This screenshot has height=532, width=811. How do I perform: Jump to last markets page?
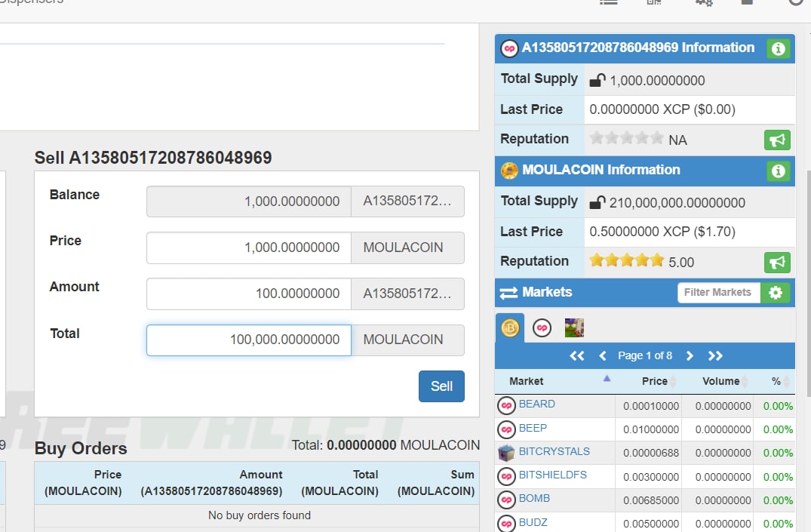pyautogui.click(x=715, y=355)
